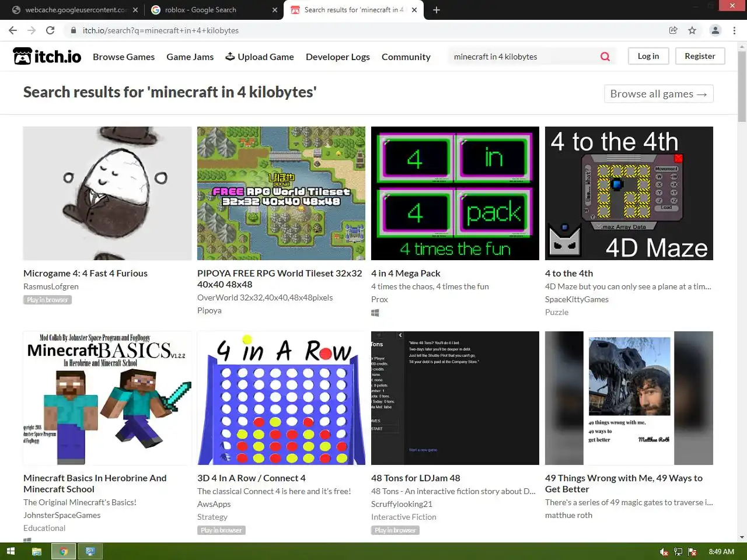
Task: Open the Chrome three-dot menu
Action: (734, 30)
